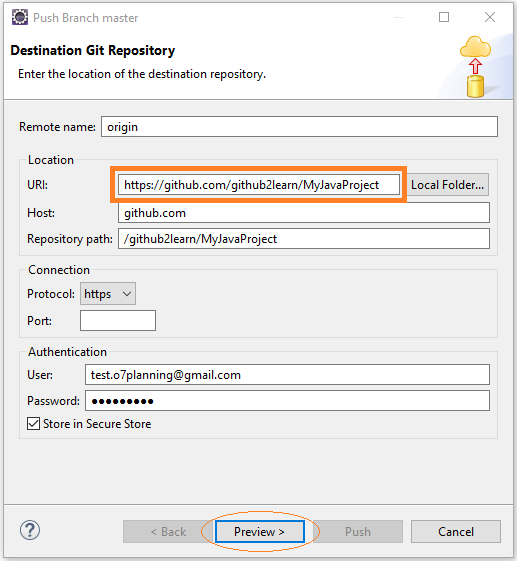Close the Push Branch master window

tap(490, 17)
